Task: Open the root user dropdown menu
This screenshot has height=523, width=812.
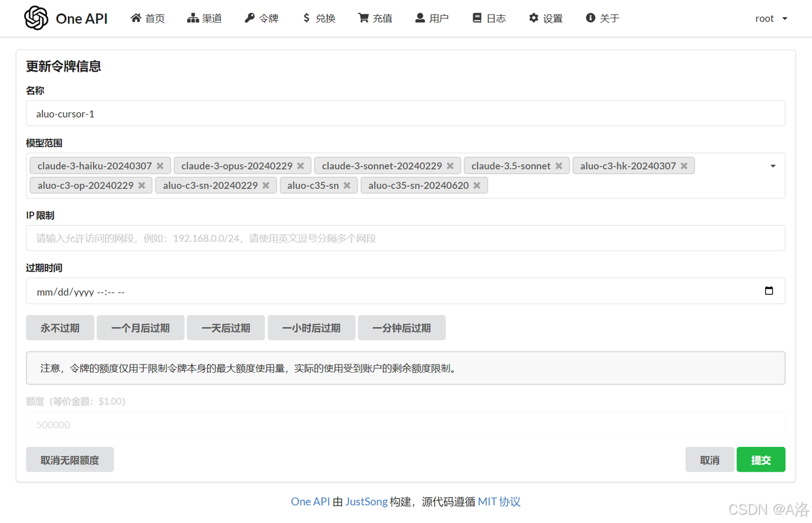Action: tap(771, 18)
